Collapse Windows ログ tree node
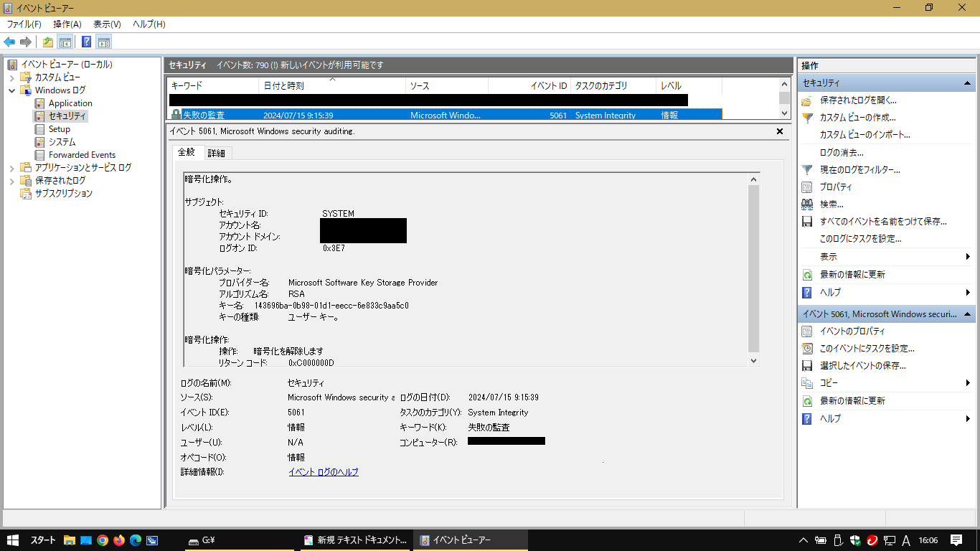This screenshot has width=980, height=551. (12, 90)
